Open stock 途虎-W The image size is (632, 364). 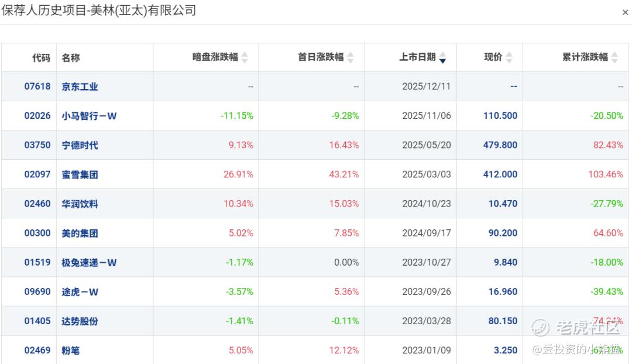point(80,292)
